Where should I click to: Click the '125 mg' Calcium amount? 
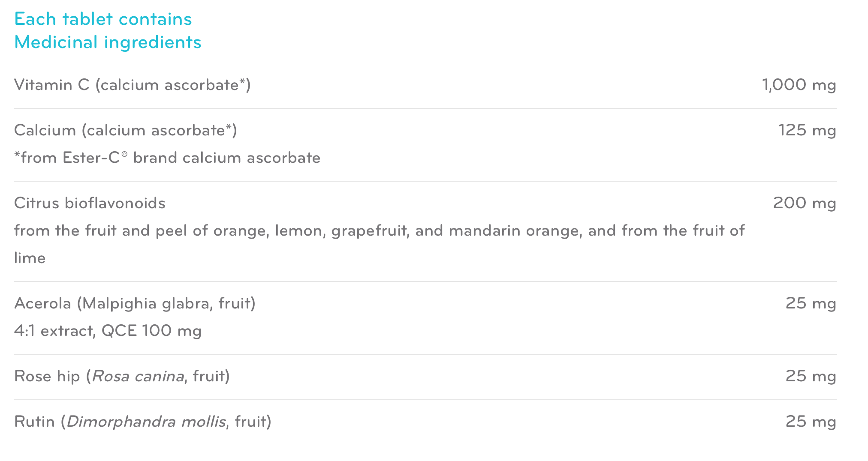pos(807,130)
